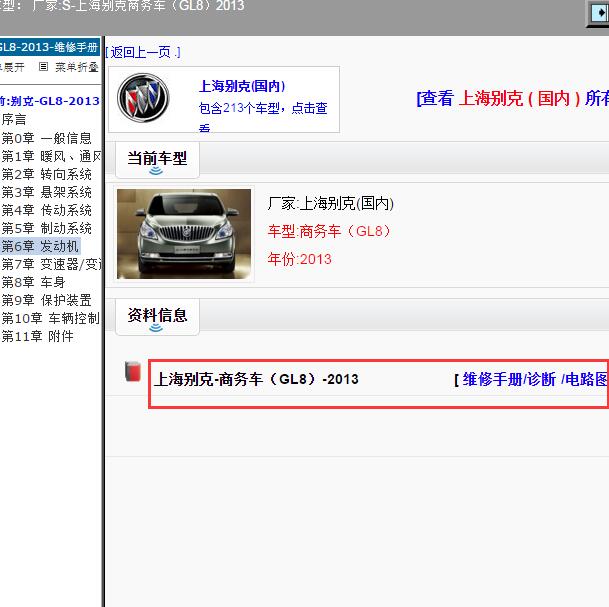Click 厂家:上海别克(国内) text
The width and height of the screenshot is (609, 607).
tap(331, 203)
